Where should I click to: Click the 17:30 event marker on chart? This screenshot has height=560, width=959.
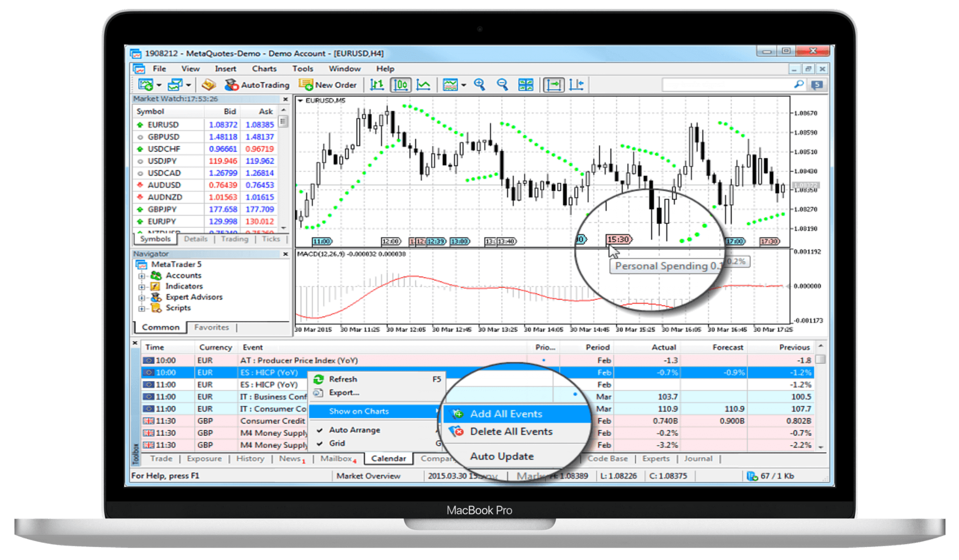point(770,241)
